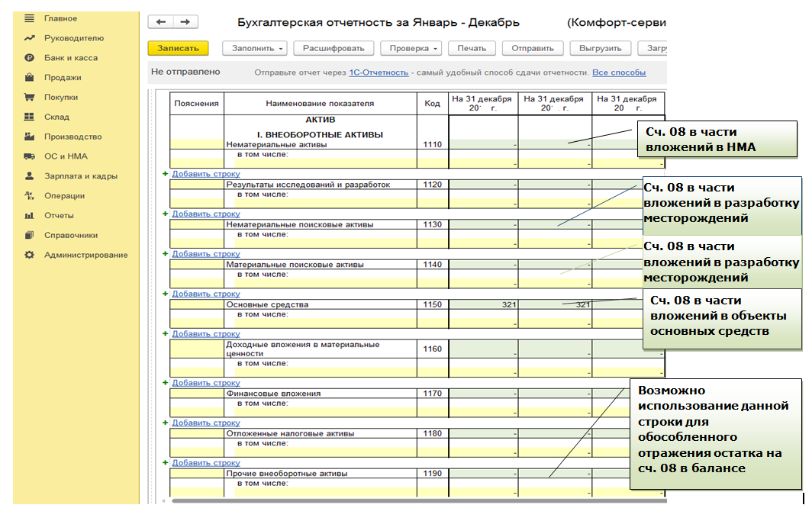Click the Нематериальные активы row label

(276, 144)
